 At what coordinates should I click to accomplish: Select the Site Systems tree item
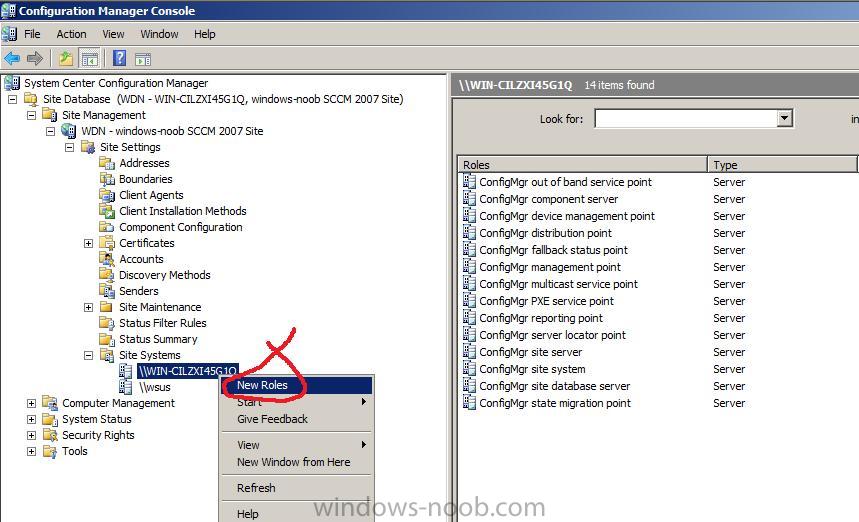[150, 355]
